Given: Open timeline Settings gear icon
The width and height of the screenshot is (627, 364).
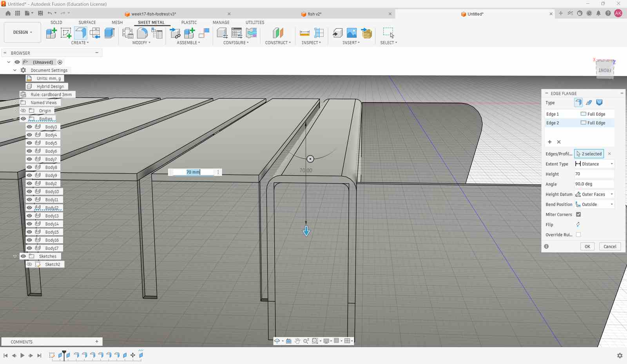Looking at the screenshot, I should pyautogui.click(x=620, y=356).
